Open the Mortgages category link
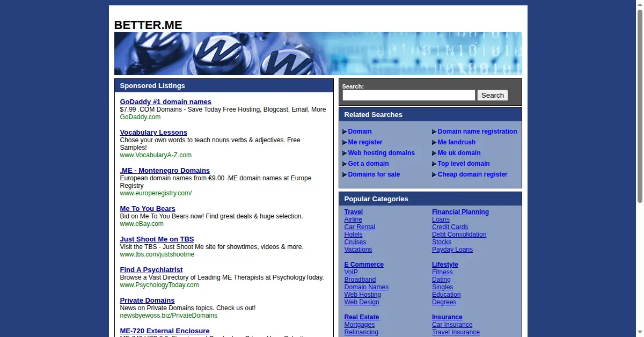644x337 pixels. point(359,325)
